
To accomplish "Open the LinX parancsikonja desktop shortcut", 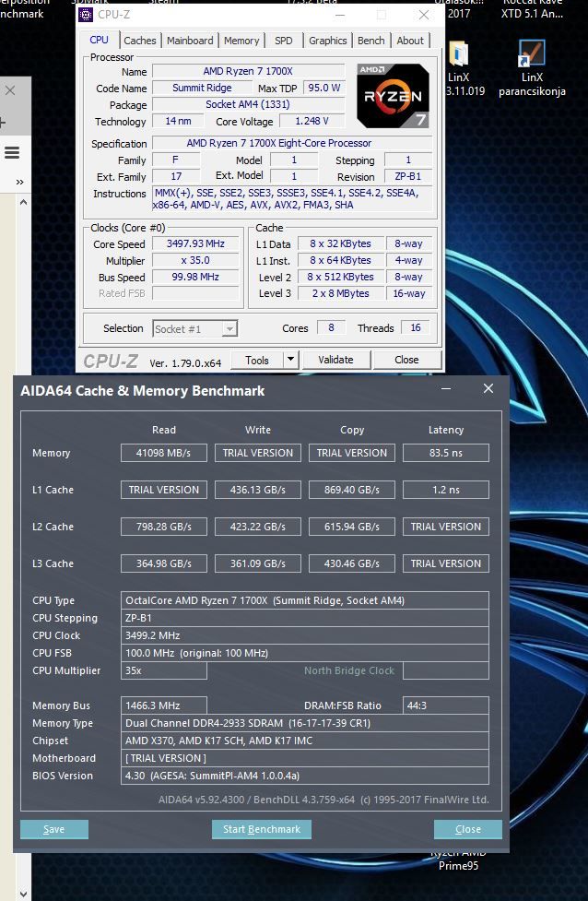I will 532,68.
